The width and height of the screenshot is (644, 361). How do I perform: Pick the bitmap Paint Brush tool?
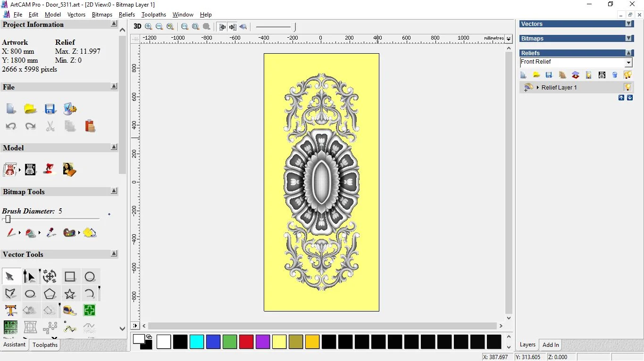pyautogui.click(x=10, y=232)
